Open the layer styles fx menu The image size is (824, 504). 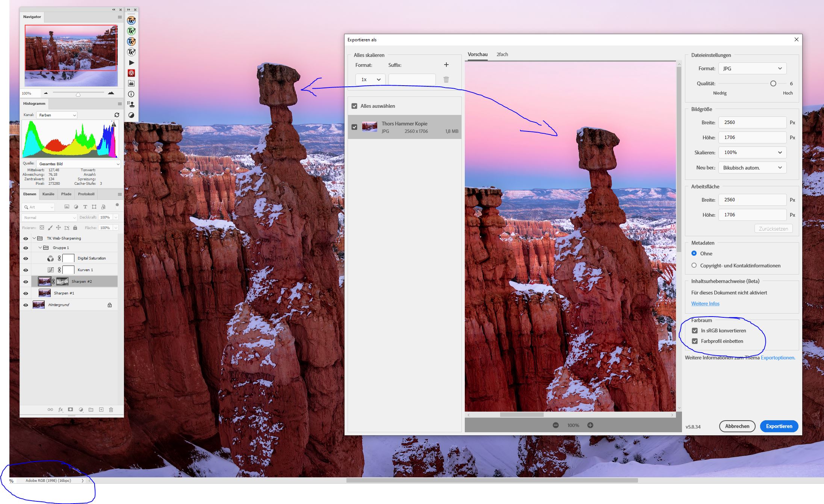click(60, 409)
